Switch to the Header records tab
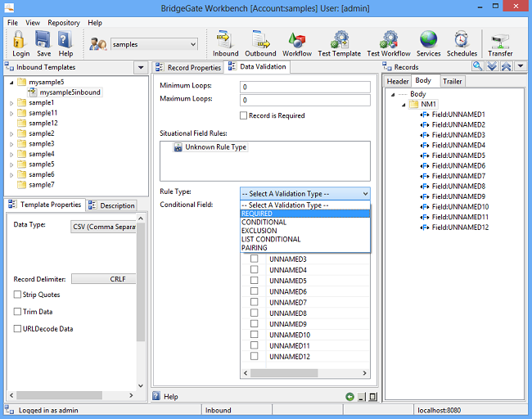 point(398,81)
